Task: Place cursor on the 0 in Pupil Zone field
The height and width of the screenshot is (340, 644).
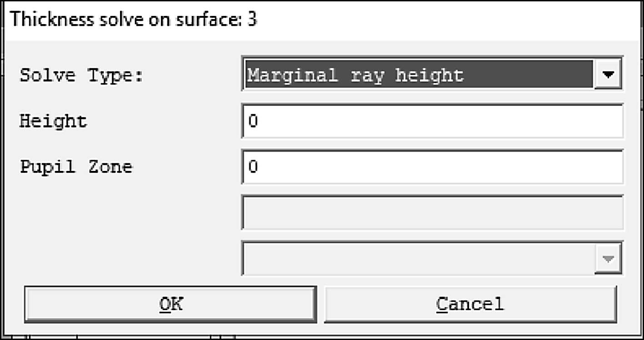Action: (253, 167)
